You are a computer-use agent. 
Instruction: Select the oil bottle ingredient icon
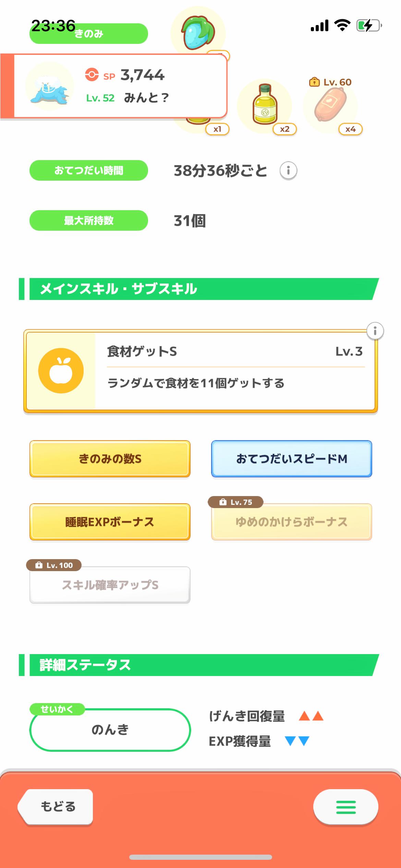pos(265,105)
